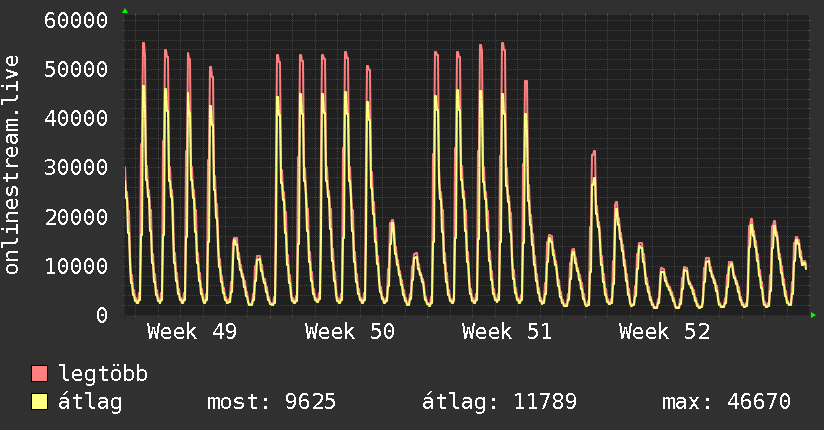Viewport: 824px width, 430px height.
Task: Click the red legtöbb legend swatch
Action: pyautogui.click(x=40, y=375)
